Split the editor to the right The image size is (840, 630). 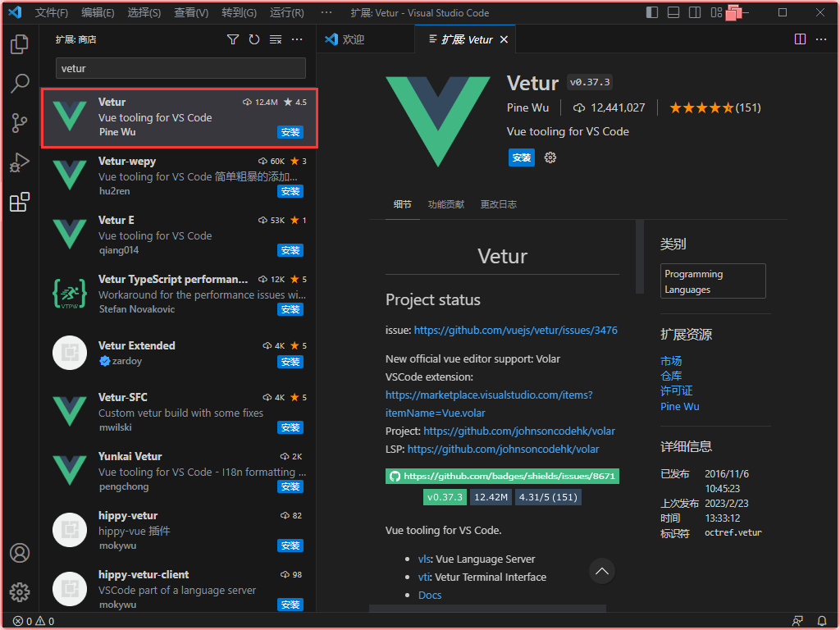click(800, 39)
